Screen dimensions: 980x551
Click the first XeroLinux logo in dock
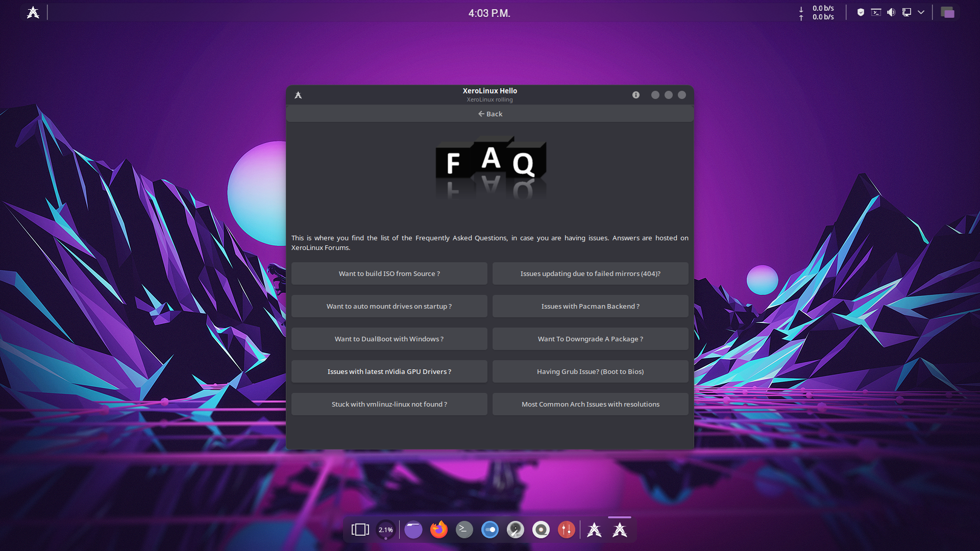[594, 530]
